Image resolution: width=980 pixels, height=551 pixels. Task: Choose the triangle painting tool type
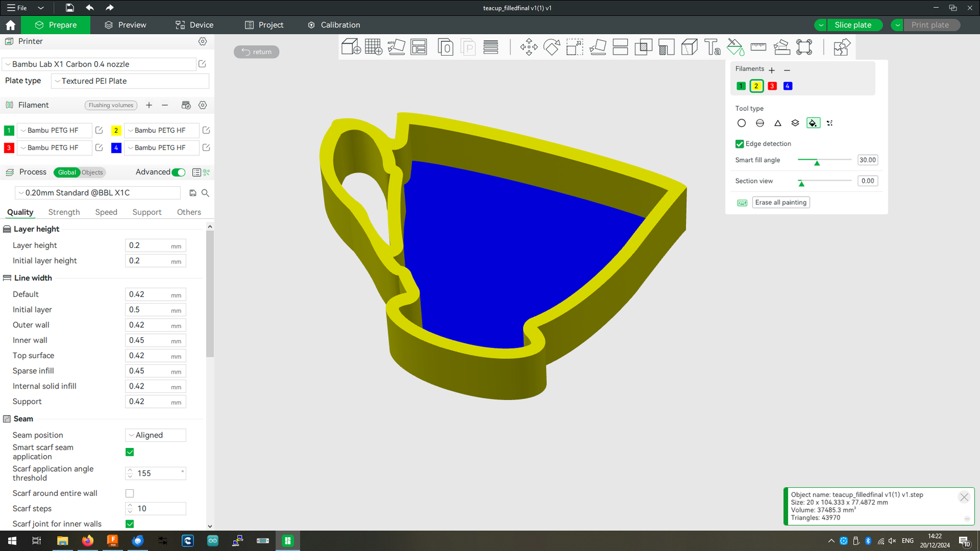click(778, 123)
